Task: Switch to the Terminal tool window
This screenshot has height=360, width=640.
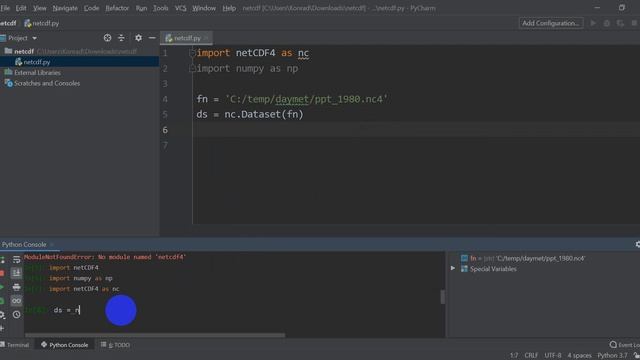Action: (x=15, y=345)
